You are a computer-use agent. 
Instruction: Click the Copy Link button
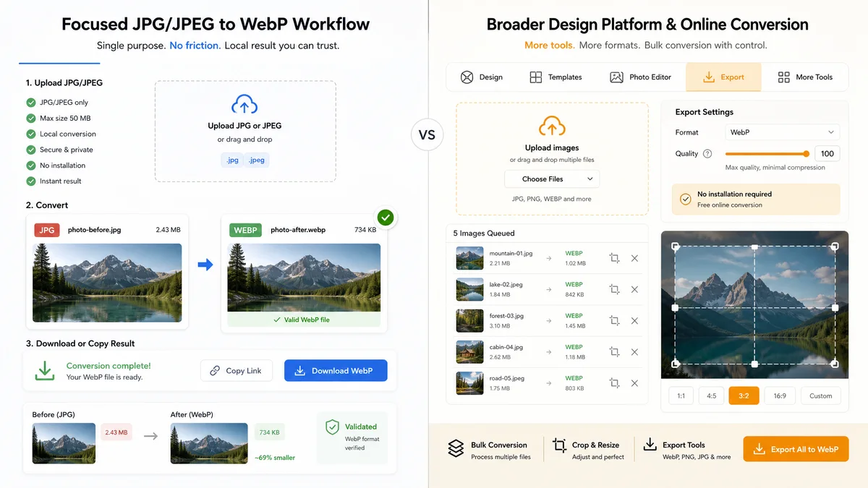[237, 371]
